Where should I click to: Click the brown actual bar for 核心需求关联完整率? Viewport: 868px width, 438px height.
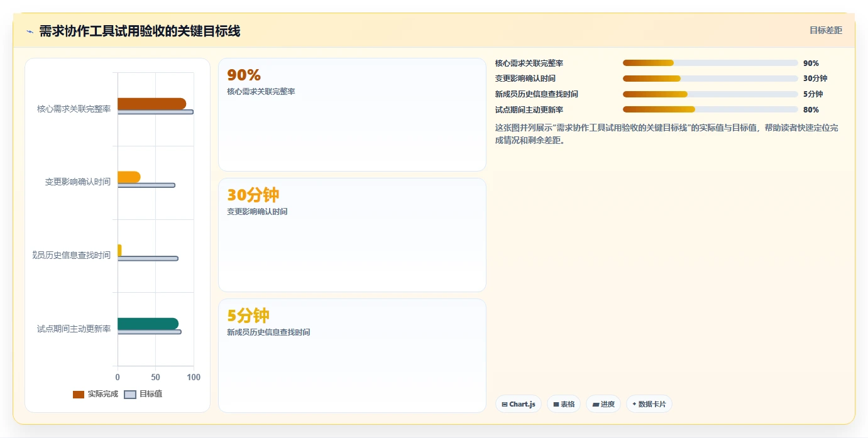151,104
